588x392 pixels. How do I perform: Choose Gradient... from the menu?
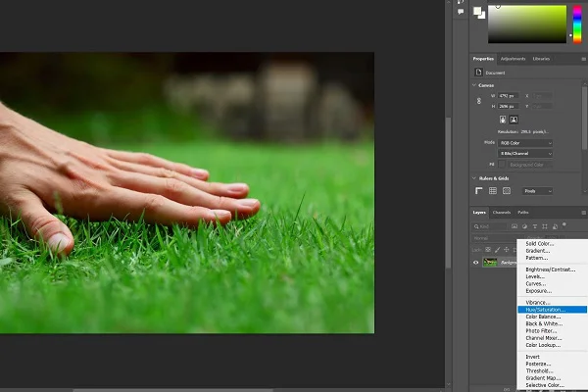point(552,251)
